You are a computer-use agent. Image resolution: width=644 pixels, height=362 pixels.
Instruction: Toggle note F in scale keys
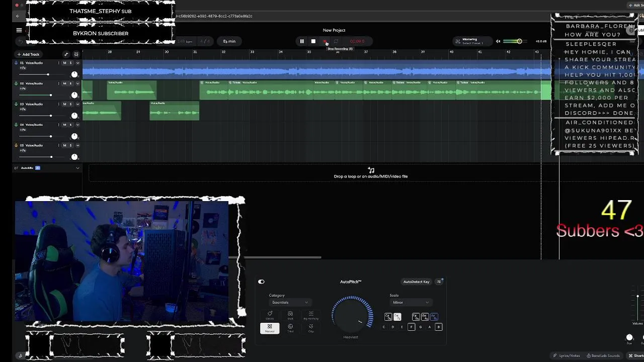click(x=411, y=327)
